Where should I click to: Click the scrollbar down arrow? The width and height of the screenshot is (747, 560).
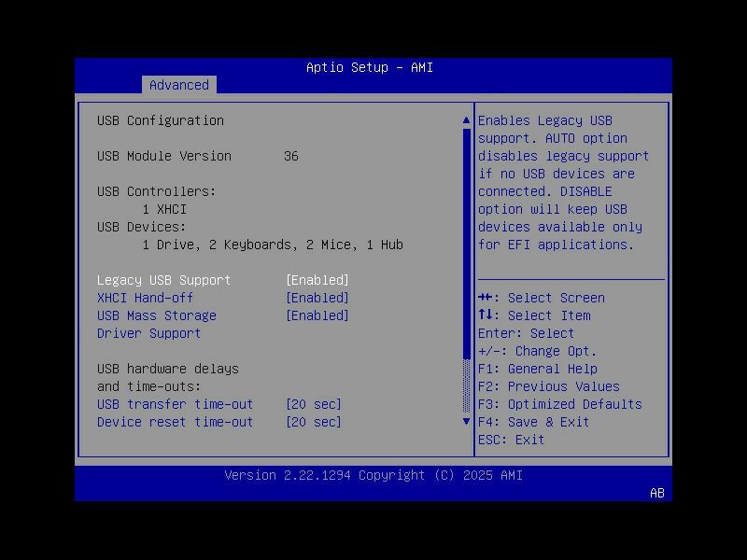coord(465,421)
